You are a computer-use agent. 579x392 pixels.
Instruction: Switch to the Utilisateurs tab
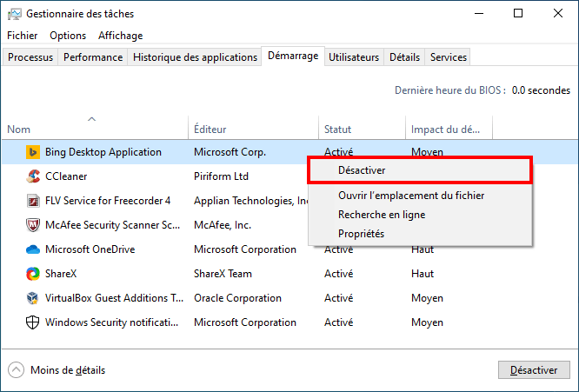pos(354,57)
